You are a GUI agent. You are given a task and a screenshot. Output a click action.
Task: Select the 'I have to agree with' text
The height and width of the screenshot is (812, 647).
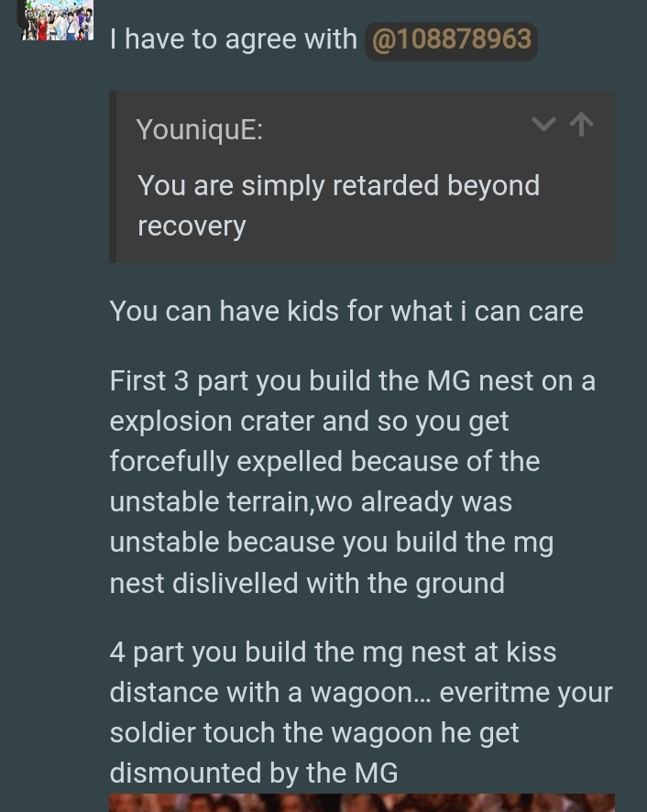pyautogui.click(x=233, y=39)
